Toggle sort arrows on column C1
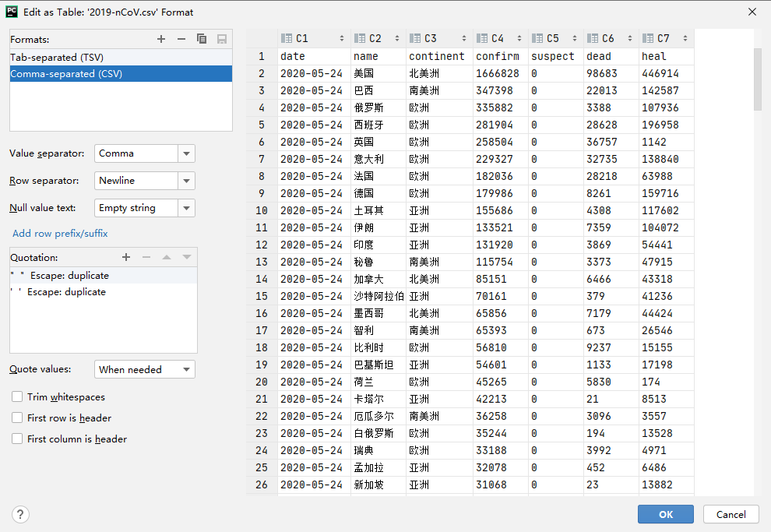 pyautogui.click(x=342, y=38)
